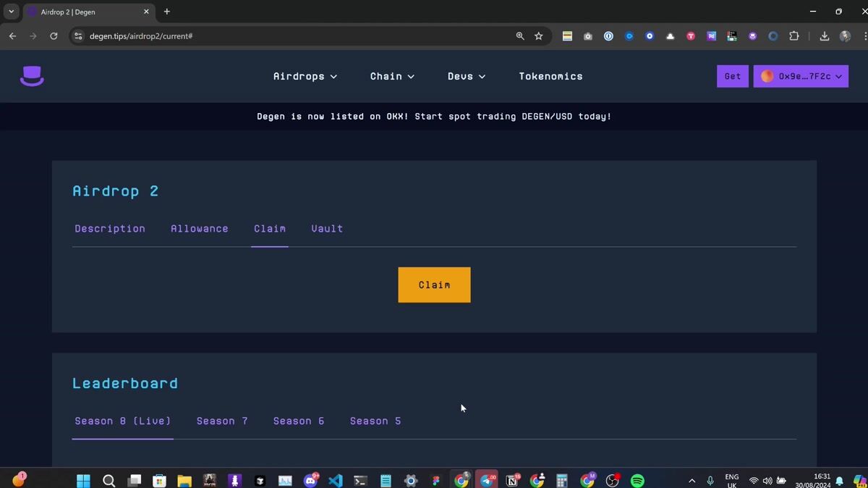Switch to the Allowance tab
This screenshot has height=488, width=868.
pyautogui.click(x=200, y=229)
